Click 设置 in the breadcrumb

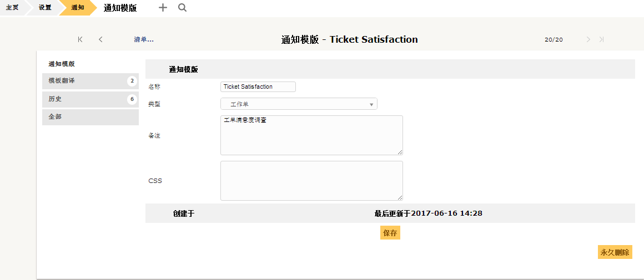[45, 8]
